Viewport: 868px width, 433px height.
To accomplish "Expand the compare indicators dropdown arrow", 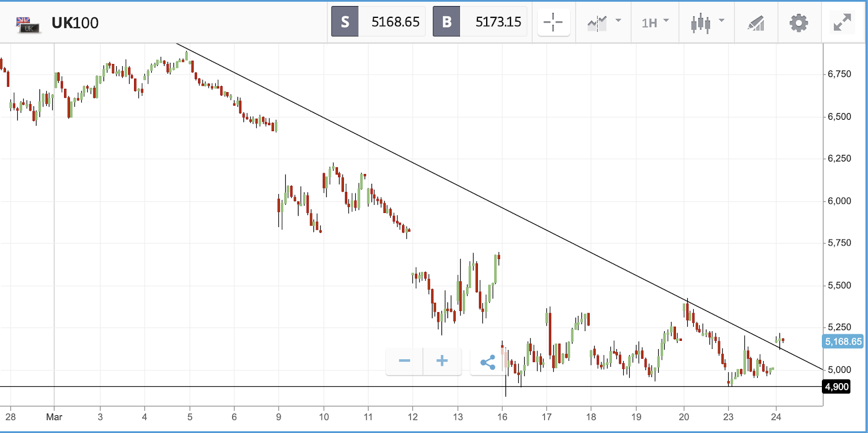I will (x=618, y=21).
